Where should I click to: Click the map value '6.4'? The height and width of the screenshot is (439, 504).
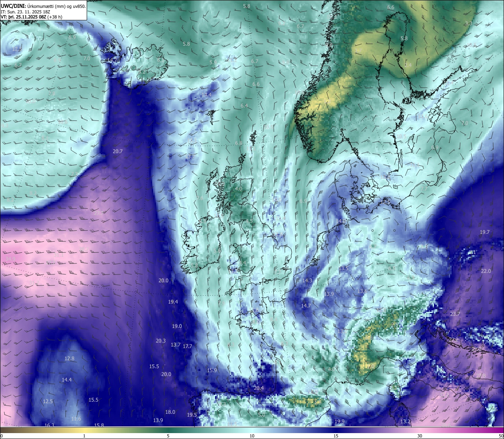[x=245, y=106]
